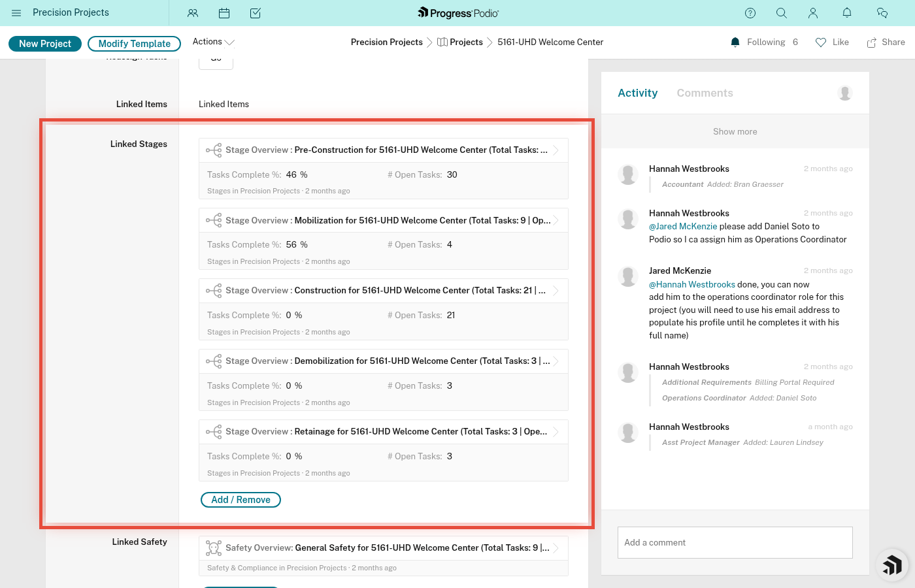The height and width of the screenshot is (588, 915).
Task: Click in the Add a comment field
Action: point(735,543)
